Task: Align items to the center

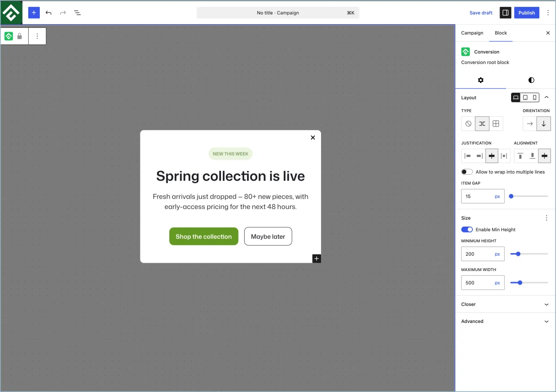Action: tap(544, 156)
